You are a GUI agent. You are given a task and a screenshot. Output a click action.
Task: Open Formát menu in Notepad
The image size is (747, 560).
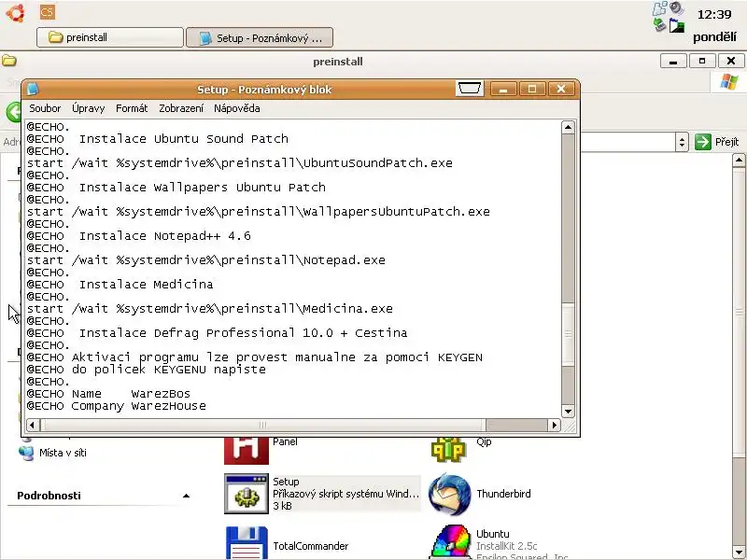132,108
